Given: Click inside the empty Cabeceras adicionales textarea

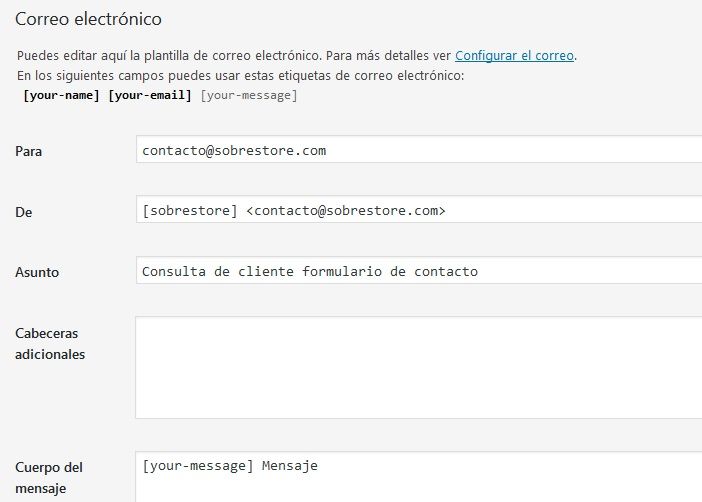Looking at the screenshot, I should (419, 367).
